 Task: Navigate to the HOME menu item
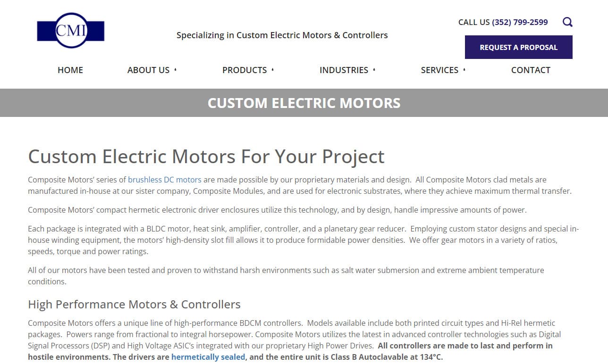pyautogui.click(x=70, y=70)
